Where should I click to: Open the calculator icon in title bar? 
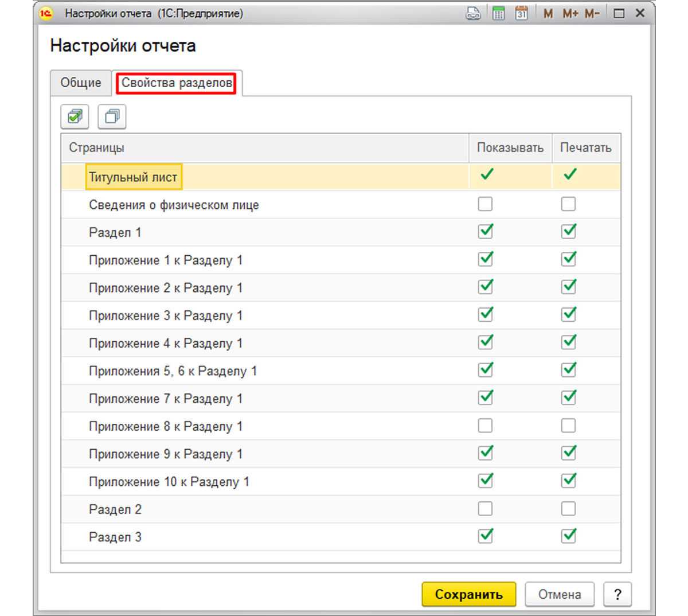[498, 14]
